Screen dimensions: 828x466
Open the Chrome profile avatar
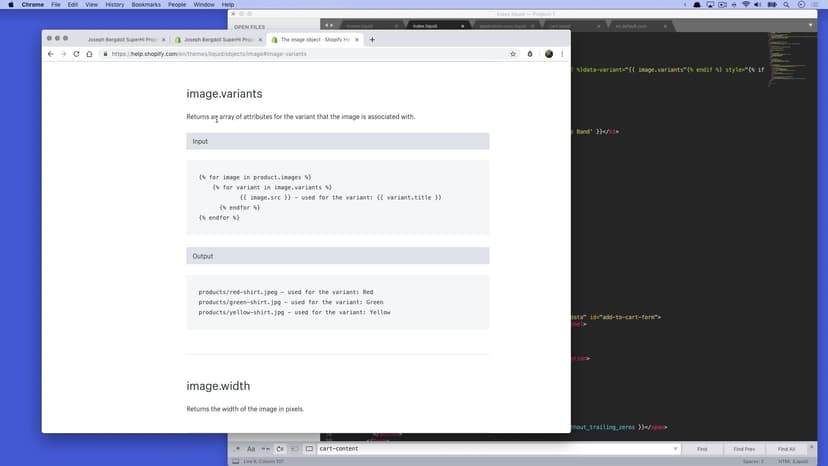[548, 54]
